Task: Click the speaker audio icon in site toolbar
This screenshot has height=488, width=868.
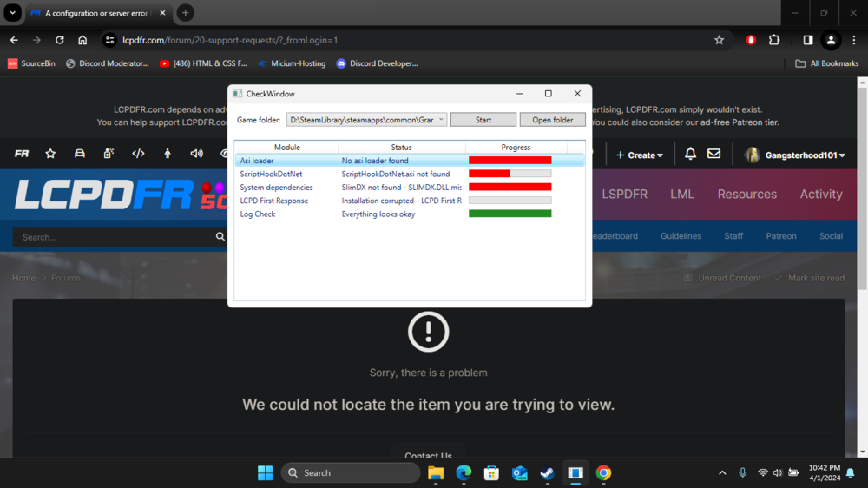Action: point(196,154)
